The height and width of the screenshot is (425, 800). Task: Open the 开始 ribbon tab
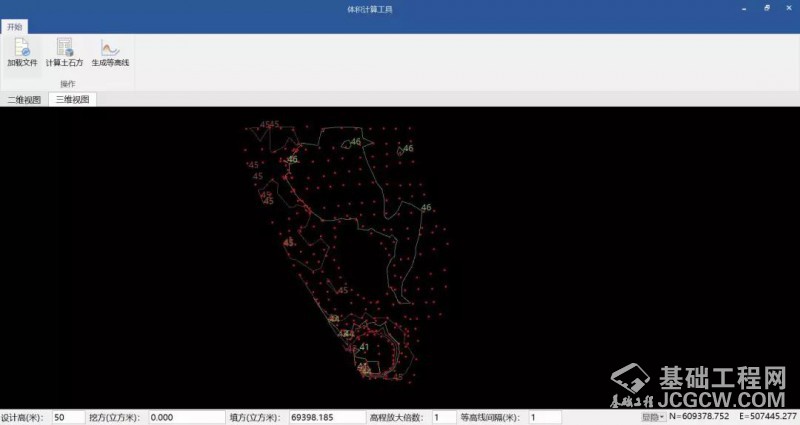click(x=15, y=27)
